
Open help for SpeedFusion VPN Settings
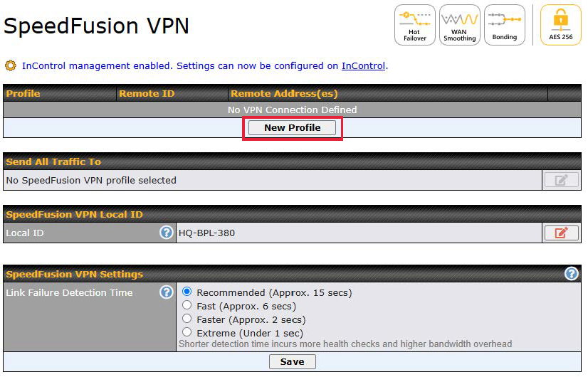571,274
